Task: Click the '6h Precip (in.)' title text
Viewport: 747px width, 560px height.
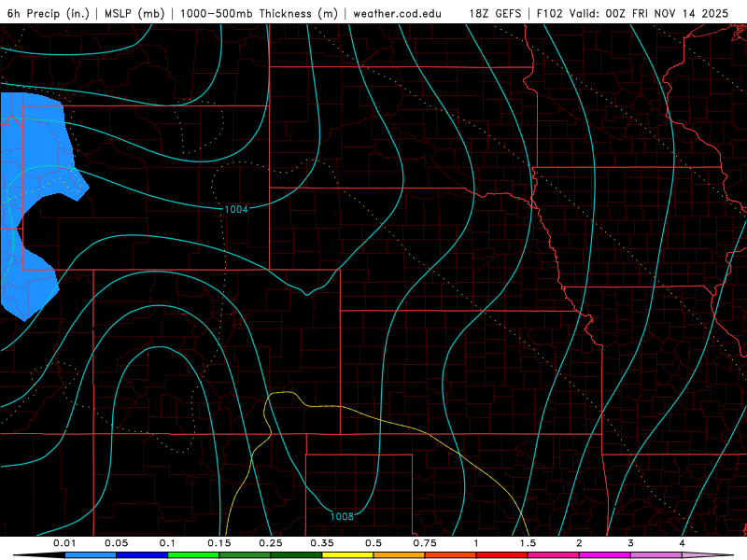Action: (x=49, y=13)
